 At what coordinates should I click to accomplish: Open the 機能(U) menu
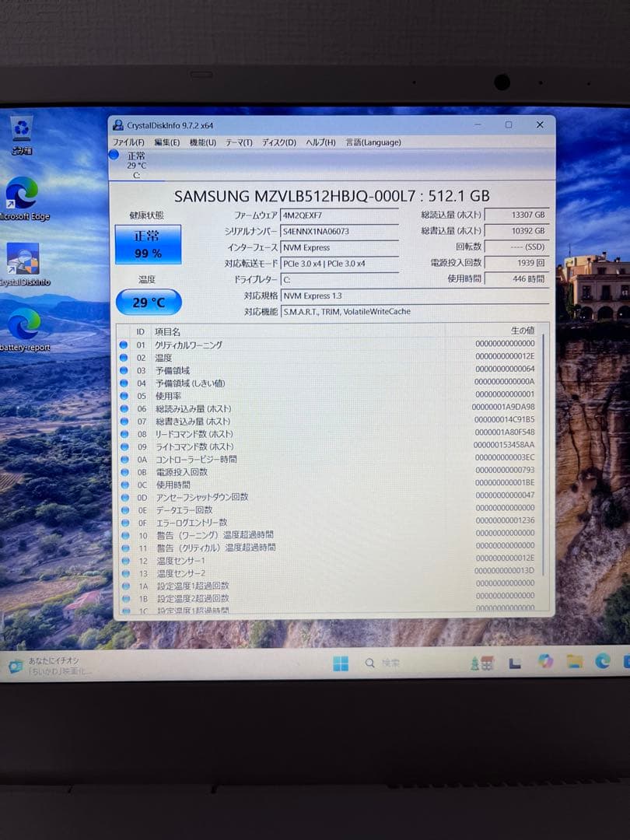[201, 142]
